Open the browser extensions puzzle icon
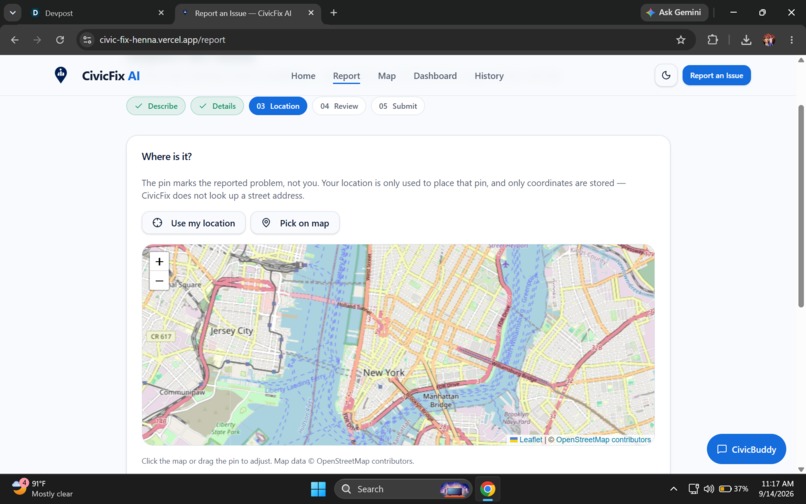 [712, 40]
